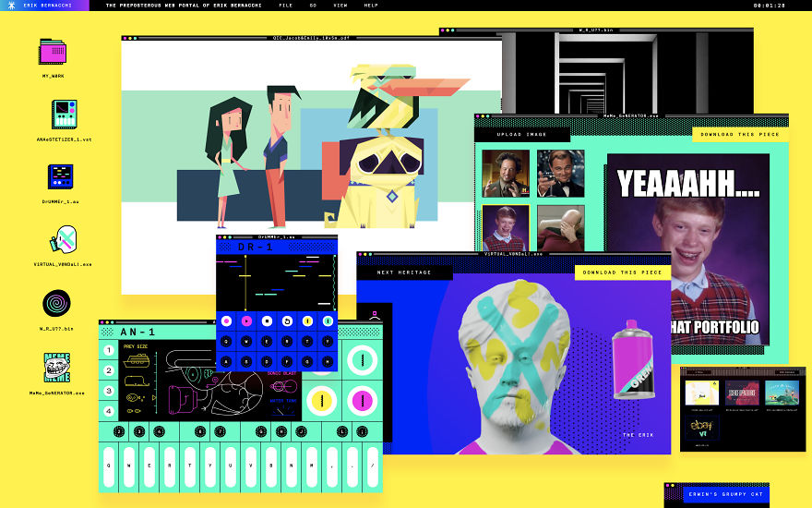Image resolution: width=812 pixels, height=508 pixels.
Task: Toggle the yellow knob button in DR-1
Action: coord(307,321)
